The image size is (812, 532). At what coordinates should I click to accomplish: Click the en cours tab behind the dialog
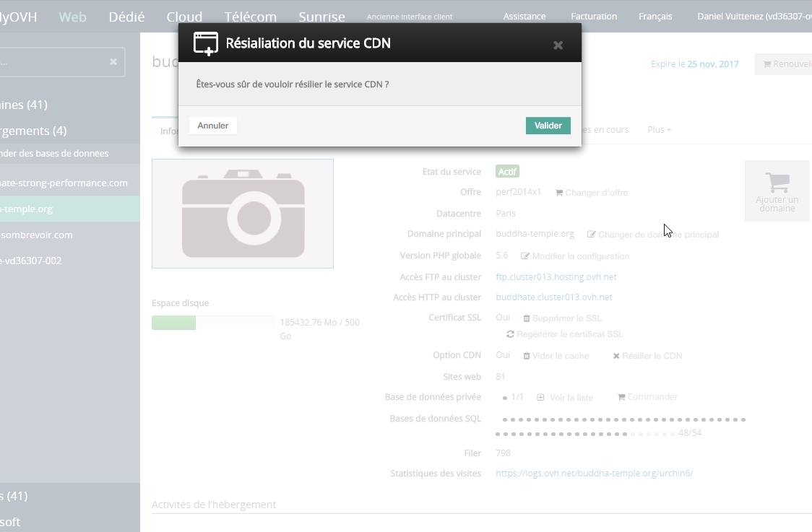click(605, 130)
